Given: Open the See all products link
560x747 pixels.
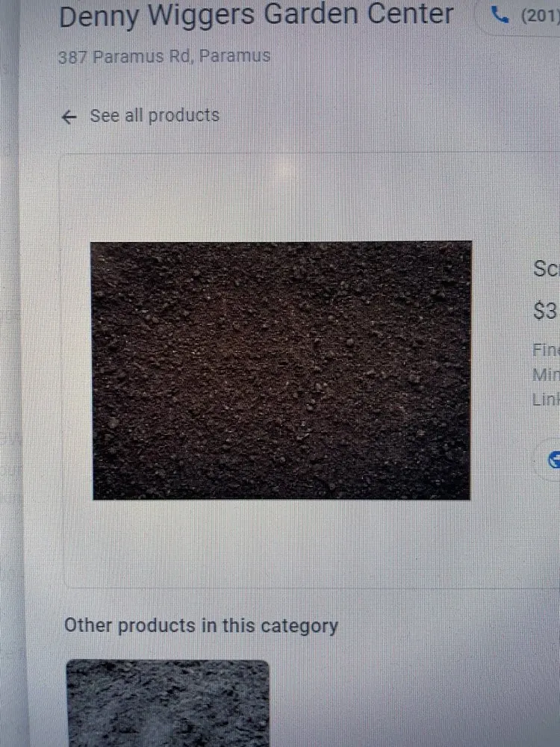Looking at the screenshot, I should pos(155,115).
